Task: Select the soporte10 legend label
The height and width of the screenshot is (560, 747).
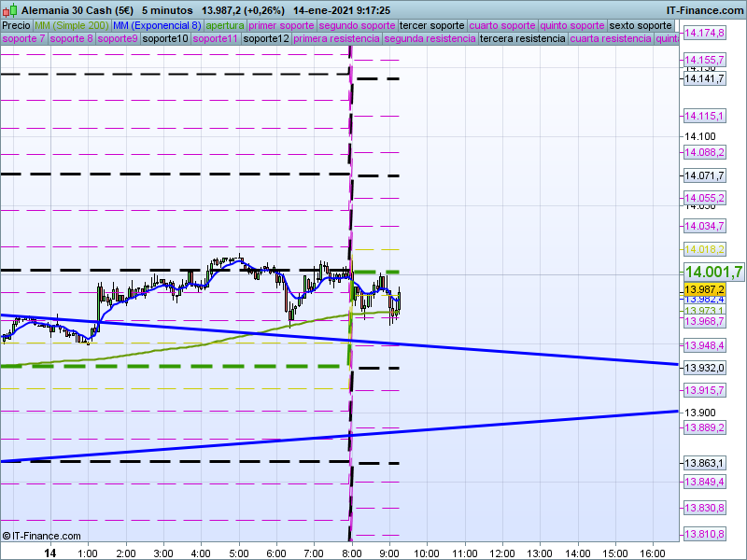Action: (165, 39)
